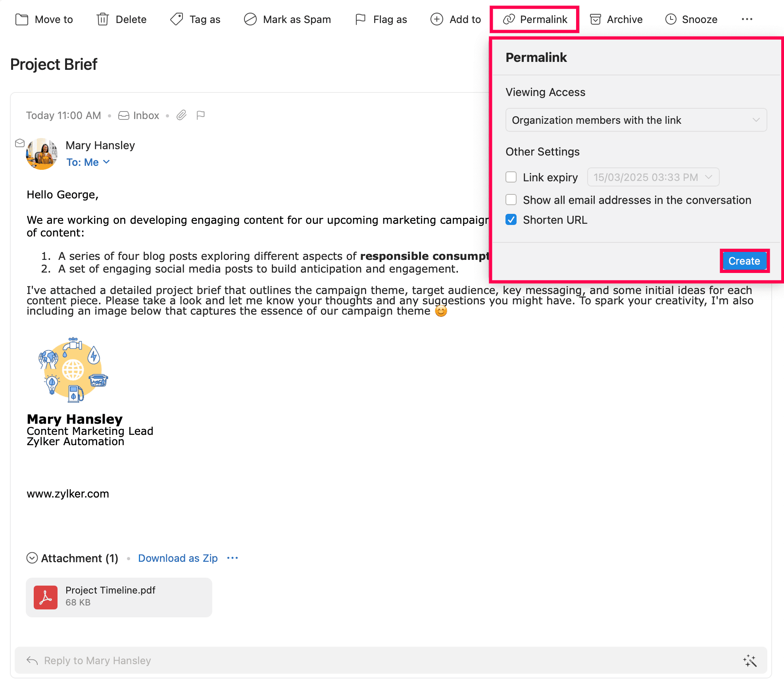Click the Download as Zip link
Image resolution: width=784 pixels, height=684 pixels.
178,558
